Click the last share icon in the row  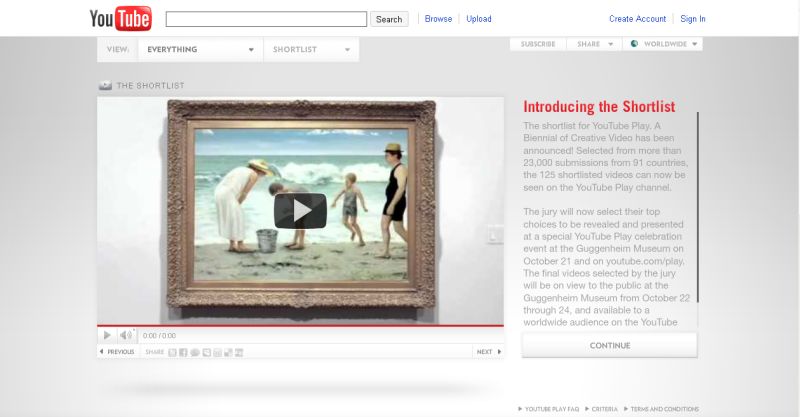tap(239, 352)
